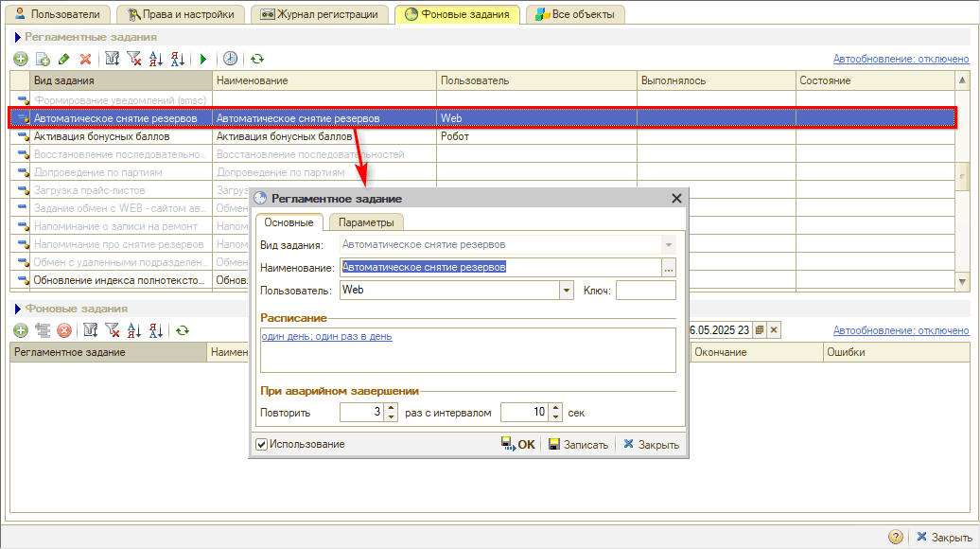Copy scheduled job icon in top toolbar
Screen dimensions: 980x549
(43, 59)
